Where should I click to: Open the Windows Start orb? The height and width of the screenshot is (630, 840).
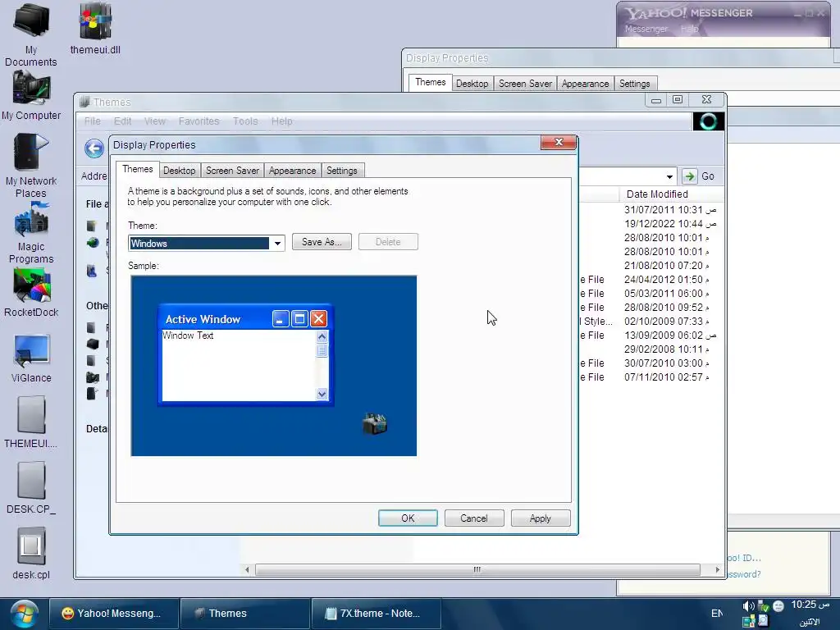point(24,614)
